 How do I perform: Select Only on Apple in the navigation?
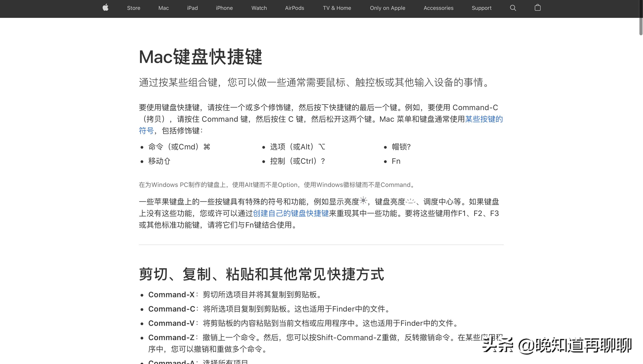(387, 8)
